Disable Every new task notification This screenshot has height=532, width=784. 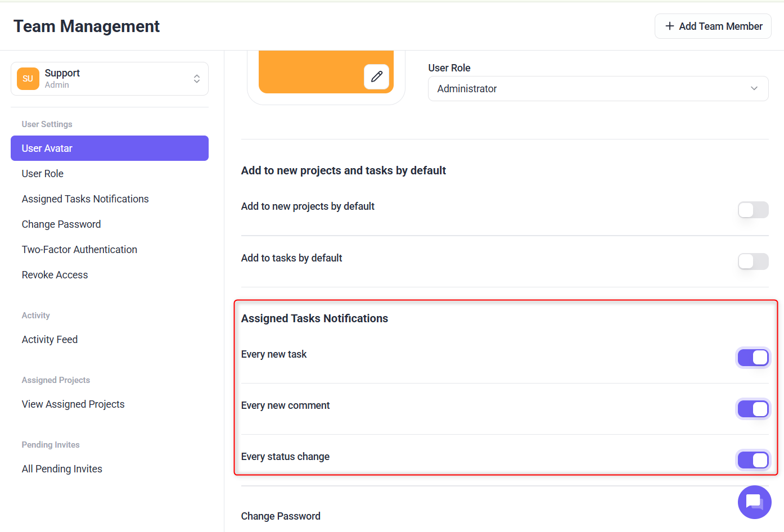(753, 358)
